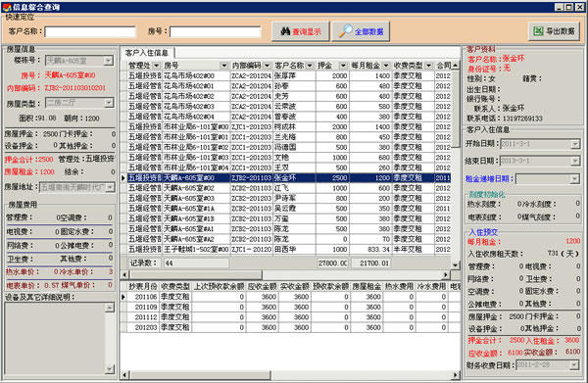
Task: Click the 客户名称 input field
Action: coord(90,32)
